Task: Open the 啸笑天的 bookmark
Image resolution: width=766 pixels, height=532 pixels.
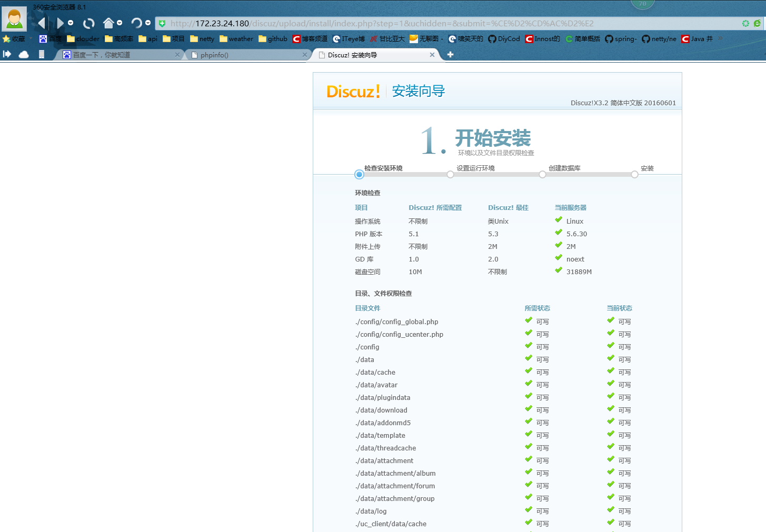Action: tap(466, 39)
